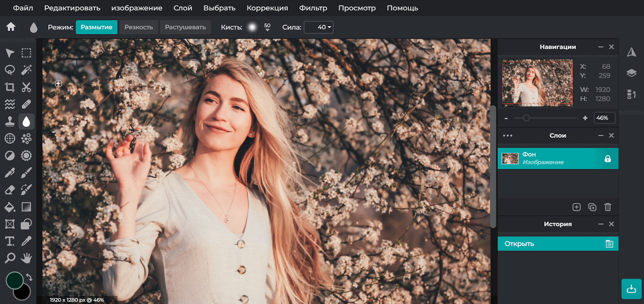644x304 pixels.
Task: Select the Fill bucket tool
Action: click(10, 207)
